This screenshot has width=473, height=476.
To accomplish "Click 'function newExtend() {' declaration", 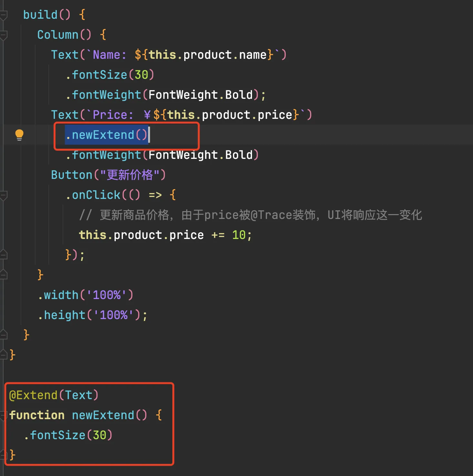I will 86,415.
